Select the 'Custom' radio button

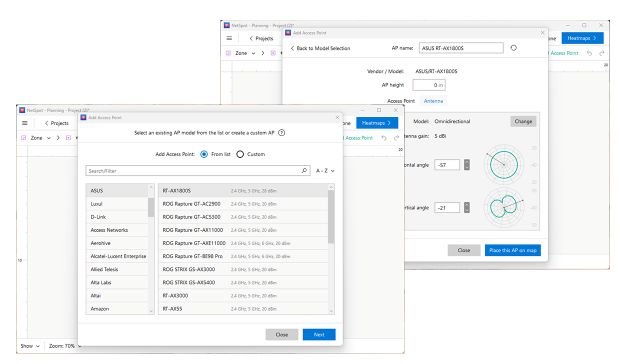pos(240,154)
